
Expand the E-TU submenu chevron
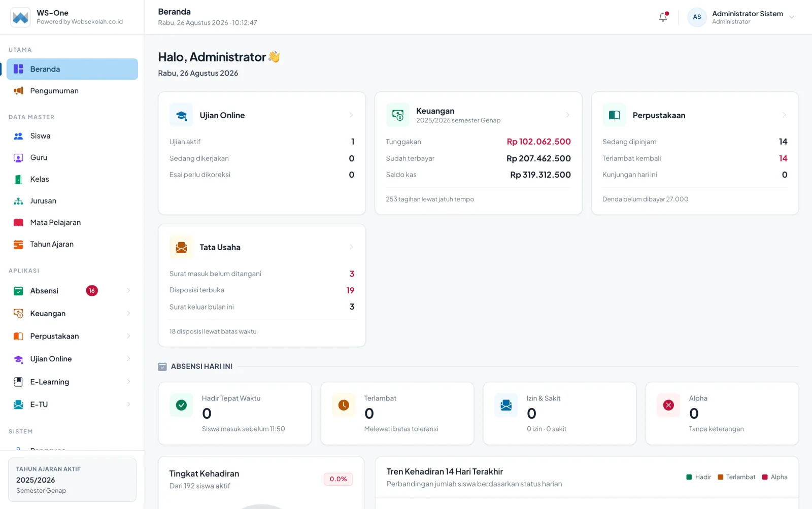coord(128,404)
